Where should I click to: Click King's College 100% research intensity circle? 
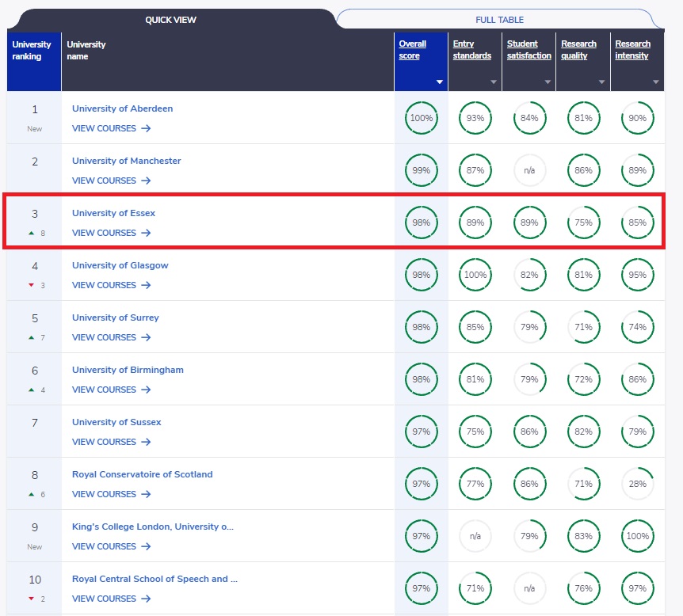[638, 536]
